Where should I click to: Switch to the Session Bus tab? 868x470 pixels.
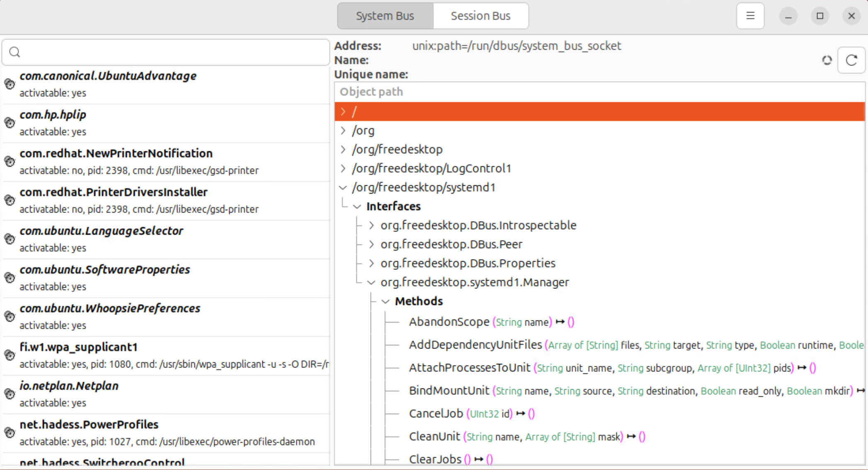[481, 16]
